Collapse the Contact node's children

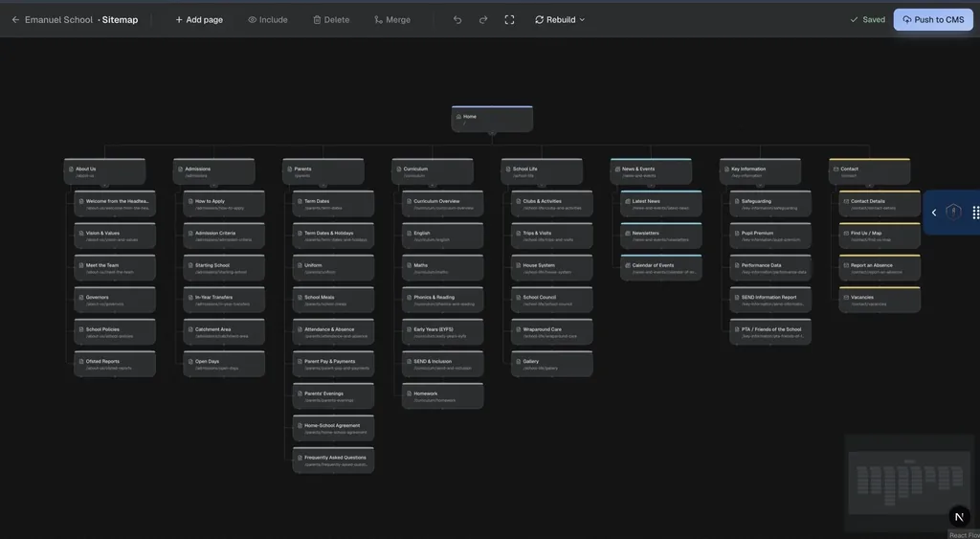pos(869,185)
